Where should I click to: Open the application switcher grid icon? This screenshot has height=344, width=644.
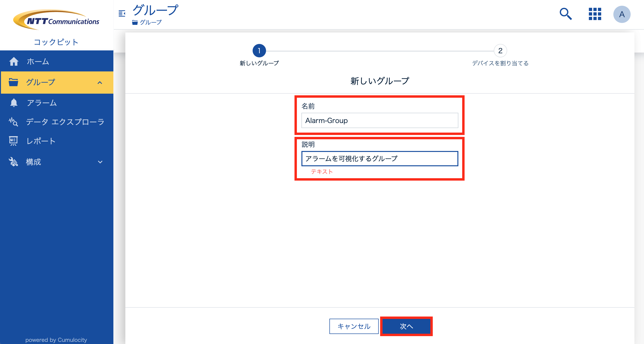point(595,14)
